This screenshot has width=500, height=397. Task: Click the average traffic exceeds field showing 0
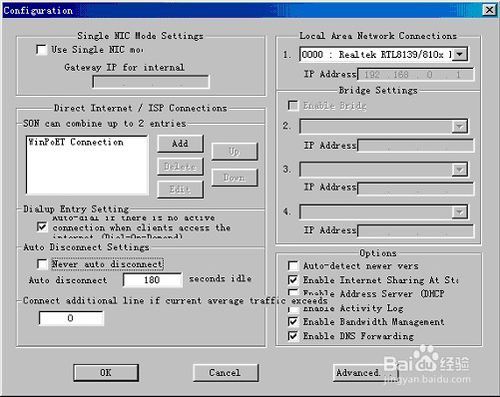pyautogui.click(x=71, y=318)
